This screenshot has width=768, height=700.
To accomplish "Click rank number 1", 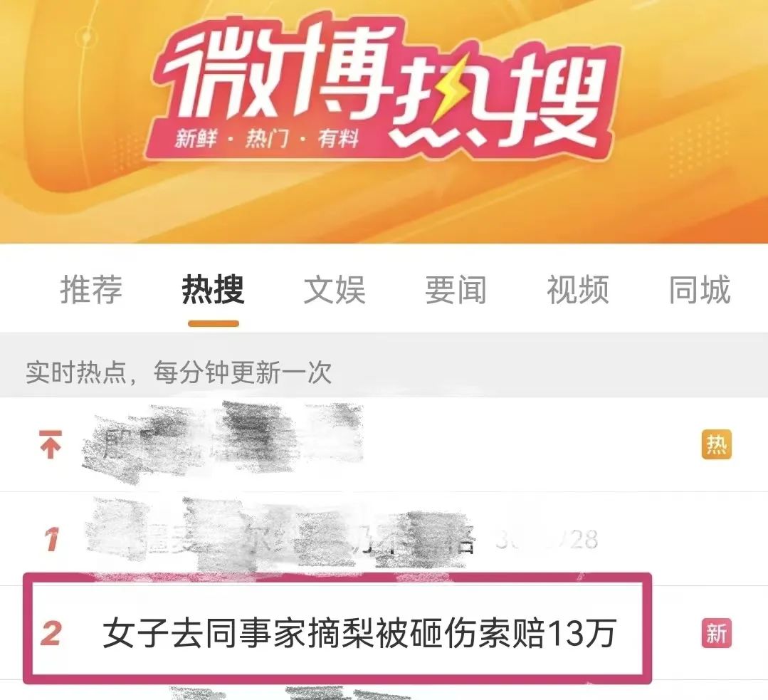I will click(51, 539).
